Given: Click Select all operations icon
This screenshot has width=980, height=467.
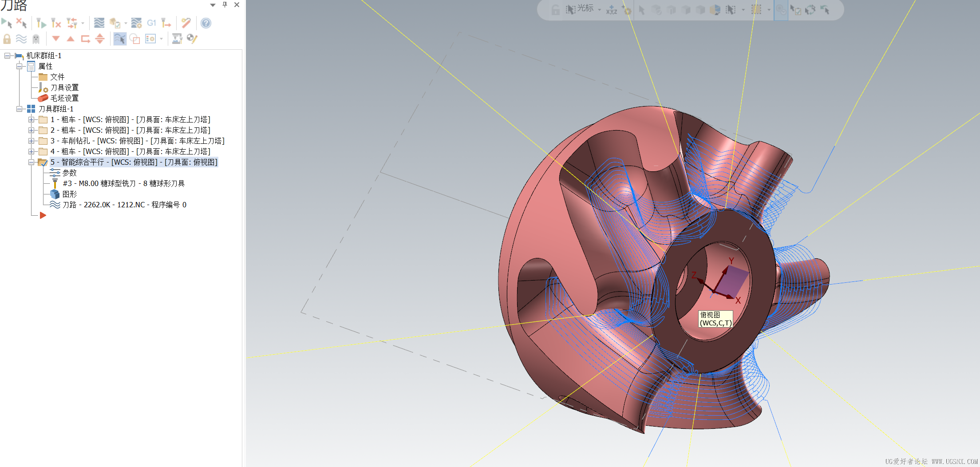Looking at the screenshot, I should click(7, 23).
